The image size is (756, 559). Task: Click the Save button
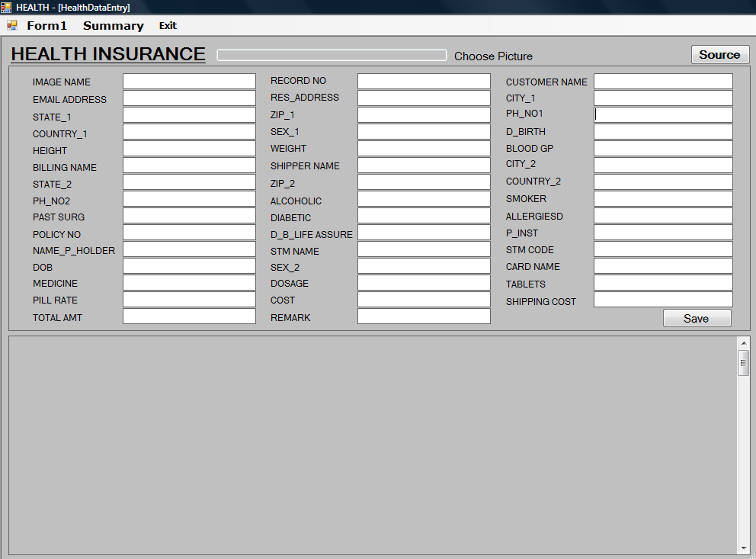pyautogui.click(x=697, y=318)
